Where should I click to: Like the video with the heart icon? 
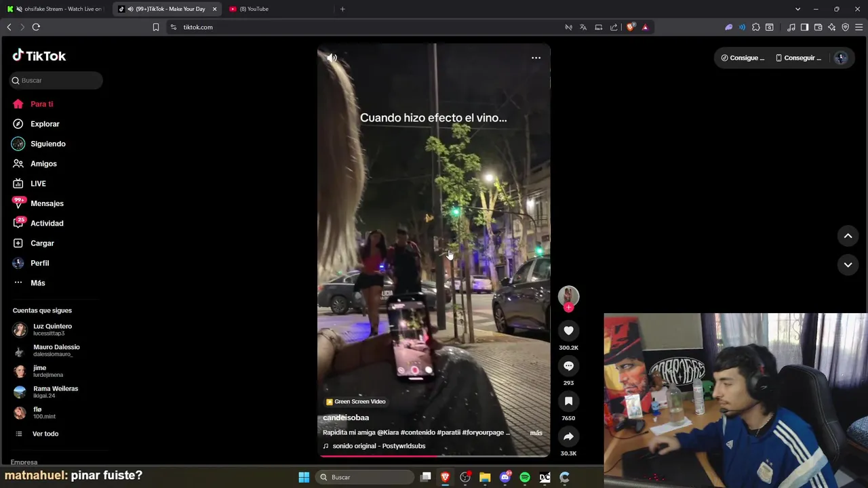click(x=568, y=331)
